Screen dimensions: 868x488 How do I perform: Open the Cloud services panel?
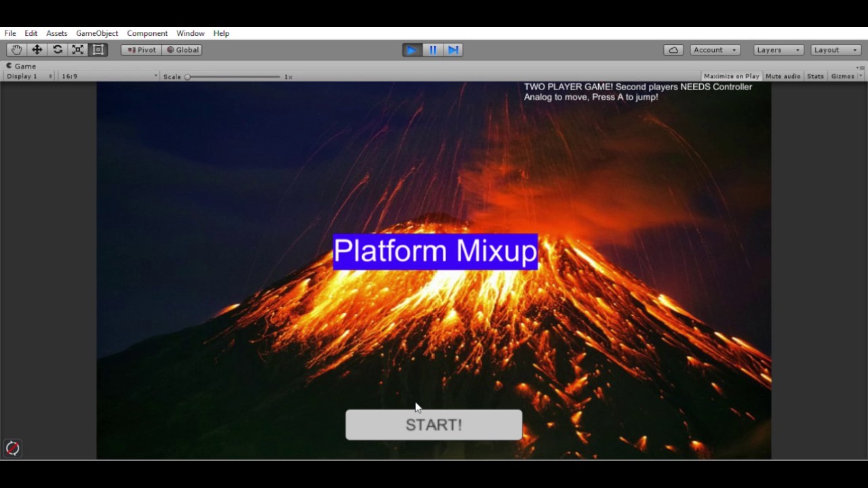[x=673, y=49]
